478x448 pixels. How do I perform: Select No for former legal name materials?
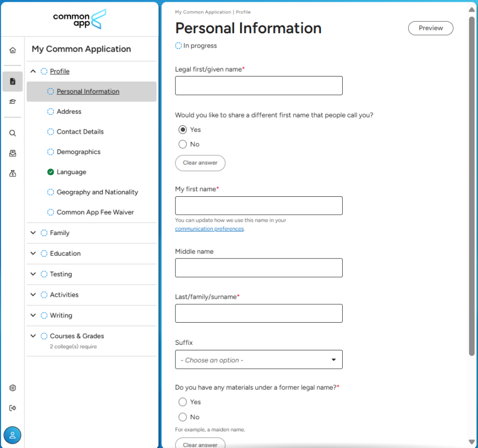(x=182, y=417)
